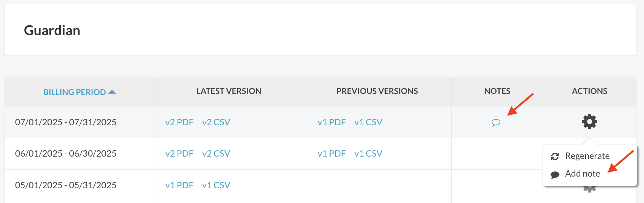The height and width of the screenshot is (203, 644).
Task: Select the 06/01/2025 - 06/30/2025 row
Action: 320,154
